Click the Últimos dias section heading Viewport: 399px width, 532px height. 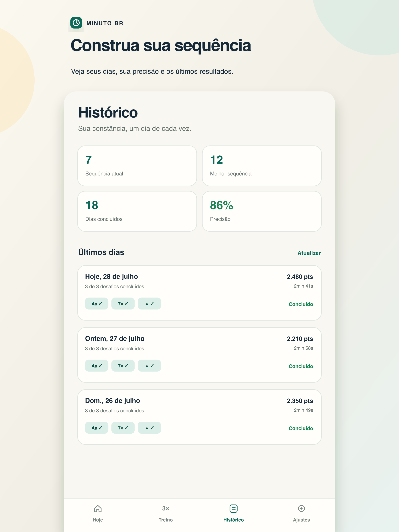[x=101, y=252]
